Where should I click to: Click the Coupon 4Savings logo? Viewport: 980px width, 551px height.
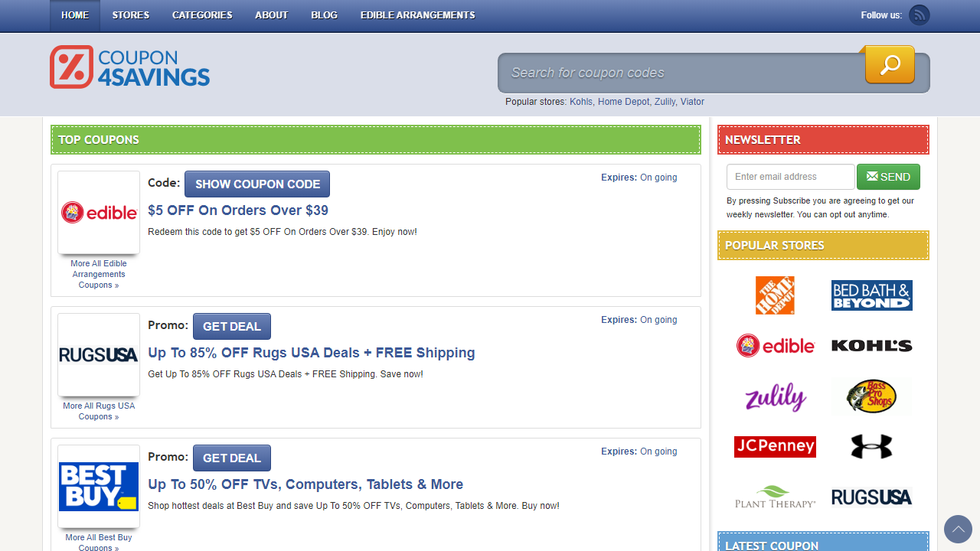pyautogui.click(x=129, y=67)
